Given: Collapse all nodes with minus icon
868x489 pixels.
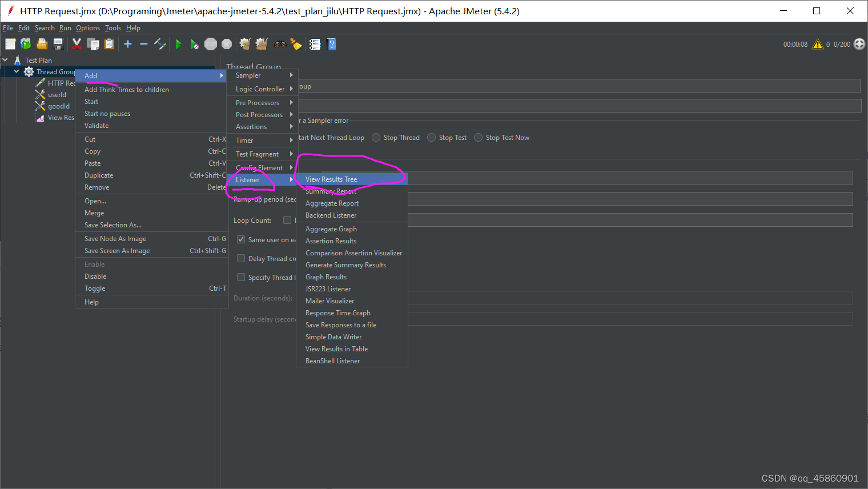Looking at the screenshot, I should (144, 44).
